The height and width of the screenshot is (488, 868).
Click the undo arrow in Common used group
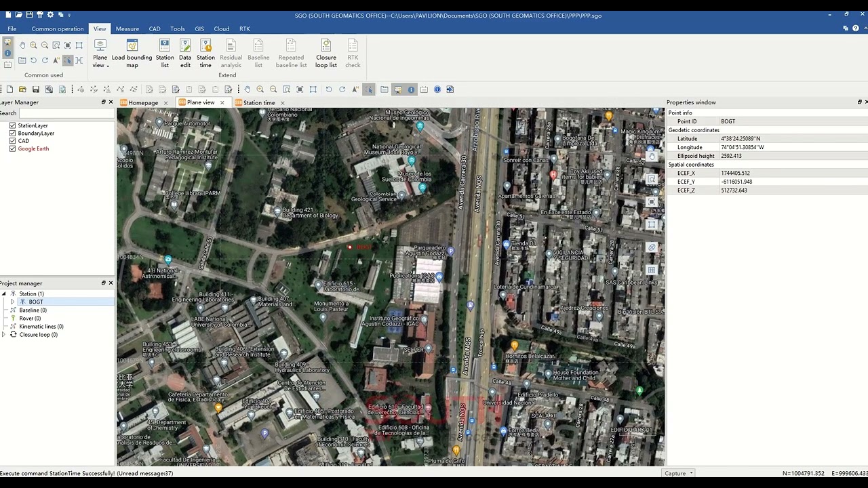[33, 60]
